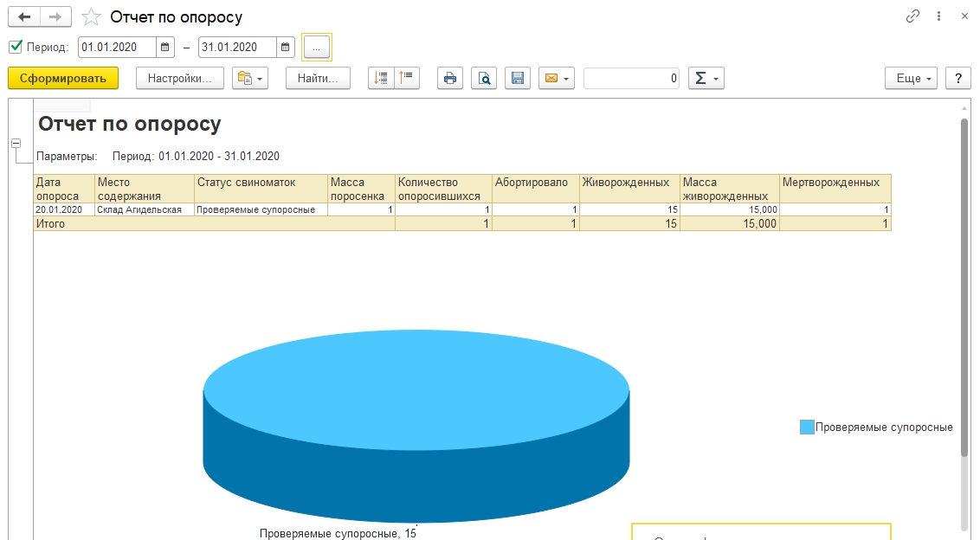Generate report with Сформировать button

point(63,78)
